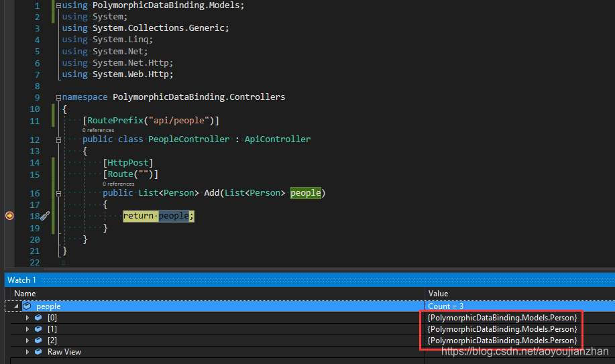Click people in the return statement
The height and width of the screenshot is (364, 615).
[174, 216]
